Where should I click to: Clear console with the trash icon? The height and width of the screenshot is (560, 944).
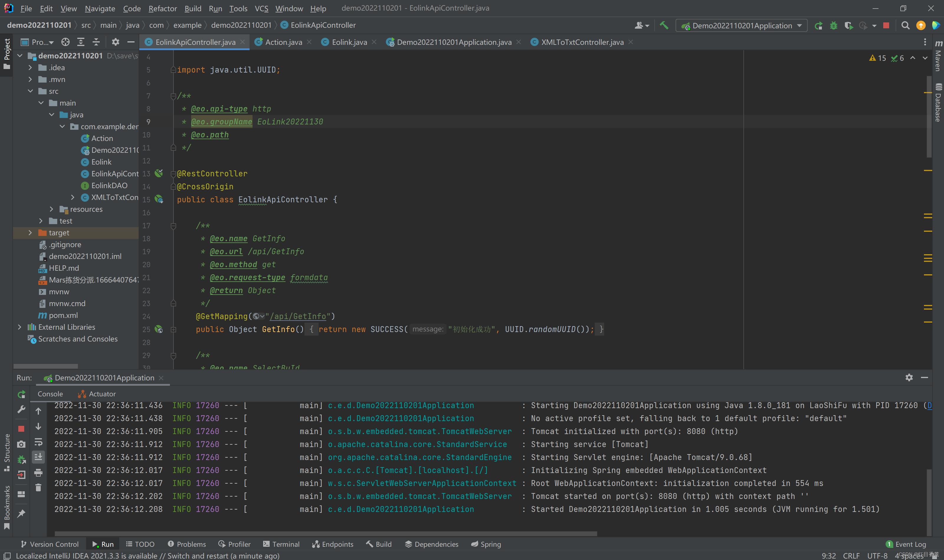[x=38, y=487]
